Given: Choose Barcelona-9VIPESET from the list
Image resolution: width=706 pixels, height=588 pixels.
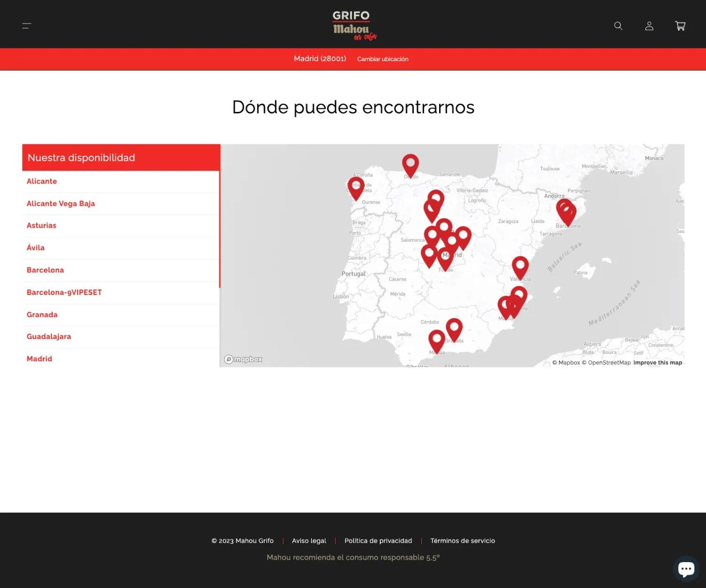Looking at the screenshot, I should [x=64, y=292].
